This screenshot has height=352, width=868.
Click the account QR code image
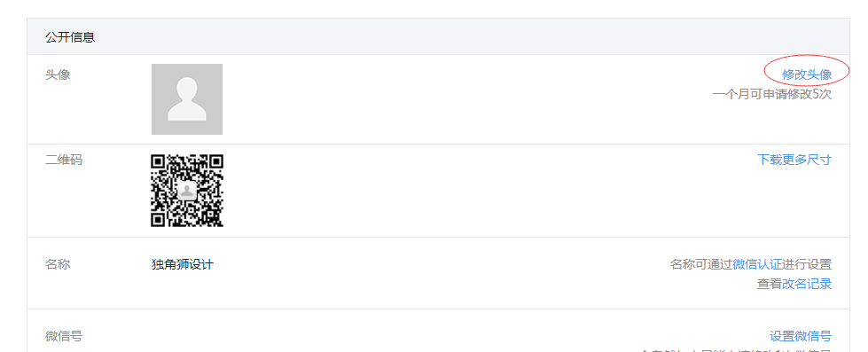click(x=187, y=191)
